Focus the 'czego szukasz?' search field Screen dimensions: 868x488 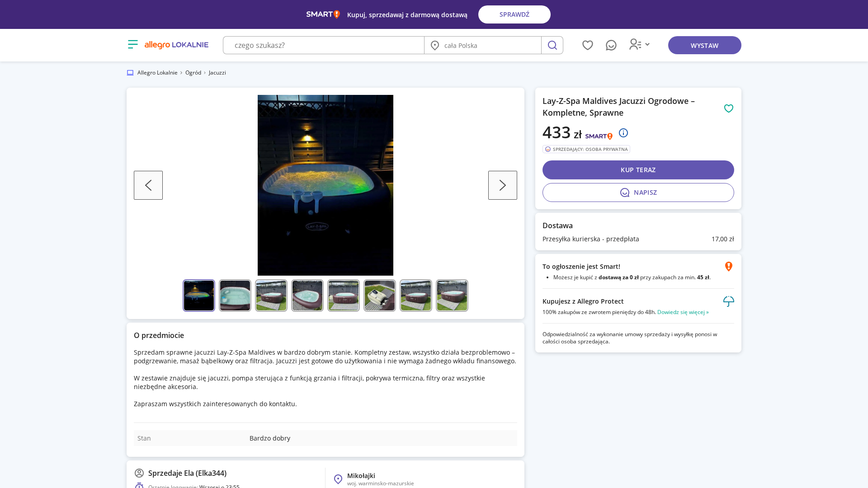(324, 45)
